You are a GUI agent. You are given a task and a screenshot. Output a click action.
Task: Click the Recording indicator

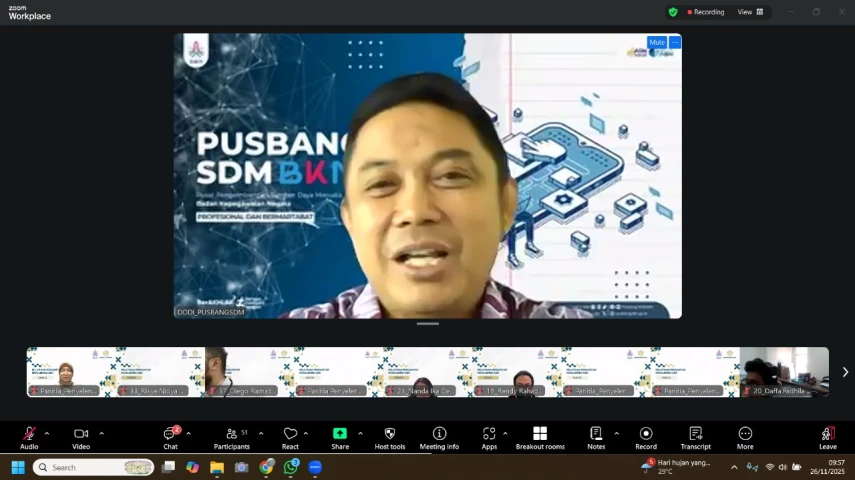click(706, 12)
